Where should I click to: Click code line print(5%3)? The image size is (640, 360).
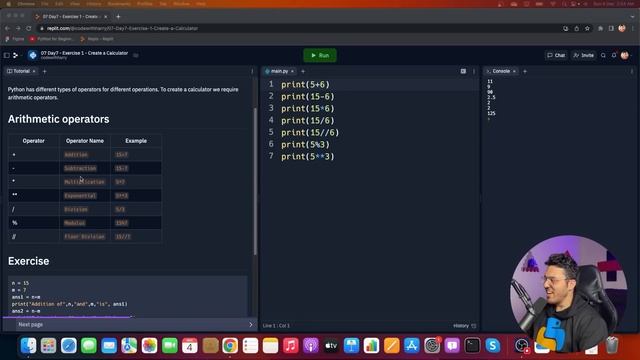point(305,144)
